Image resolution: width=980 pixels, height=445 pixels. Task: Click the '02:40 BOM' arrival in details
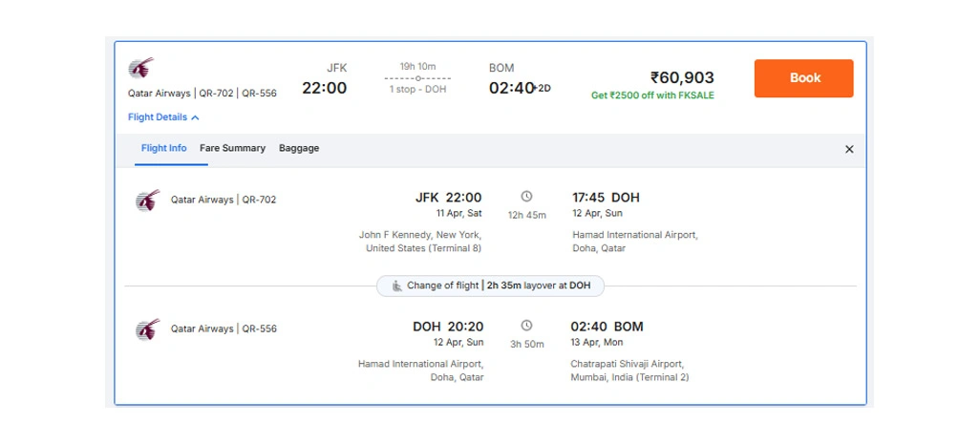coord(607,327)
